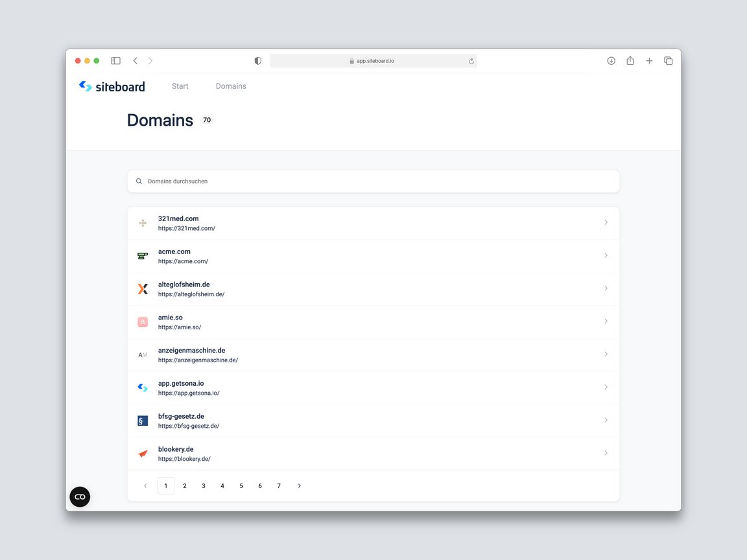The image size is (747, 560).
Task: Open the amie.so domain title
Action: click(x=170, y=317)
